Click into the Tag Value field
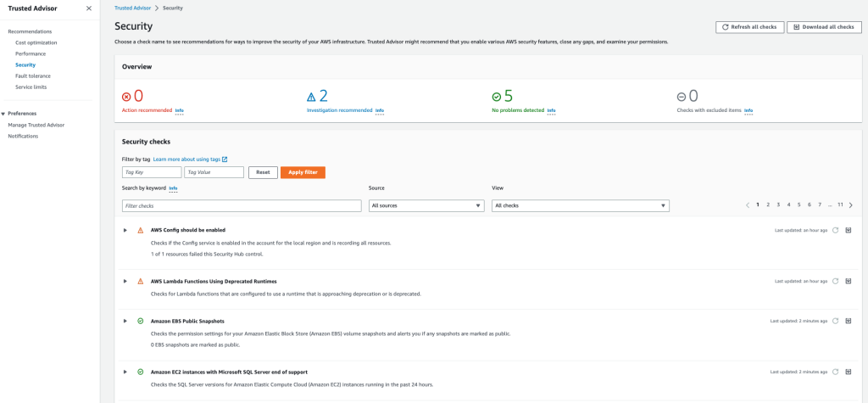The width and height of the screenshot is (868, 403). (x=214, y=172)
